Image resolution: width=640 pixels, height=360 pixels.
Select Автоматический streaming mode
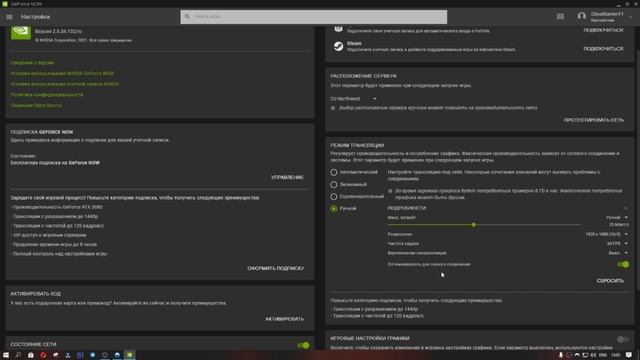pyautogui.click(x=333, y=173)
